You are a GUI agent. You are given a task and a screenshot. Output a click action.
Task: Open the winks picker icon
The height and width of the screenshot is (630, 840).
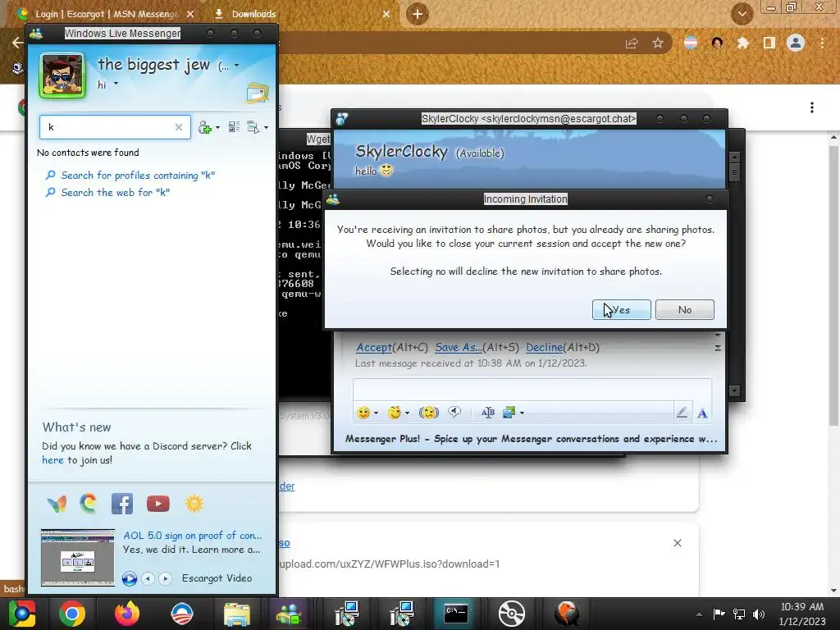tap(395, 413)
